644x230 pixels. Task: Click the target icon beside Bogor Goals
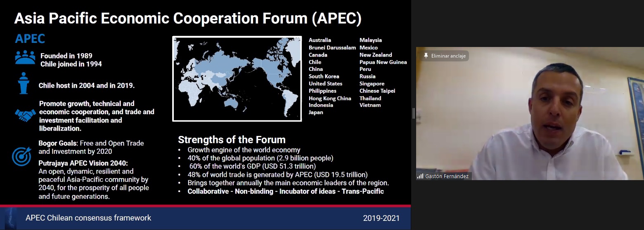(x=21, y=156)
